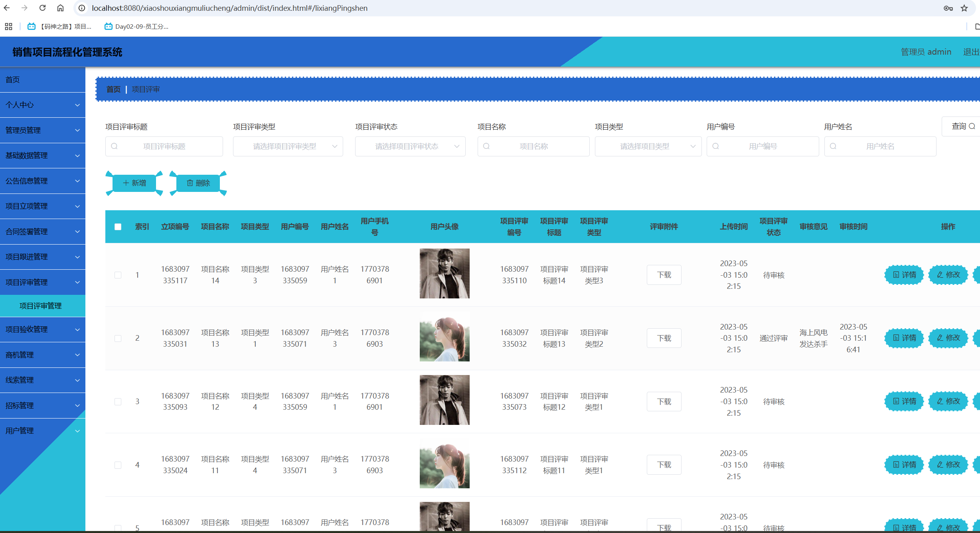
Task: Go back with browser back arrow
Action: [x=7, y=8]
